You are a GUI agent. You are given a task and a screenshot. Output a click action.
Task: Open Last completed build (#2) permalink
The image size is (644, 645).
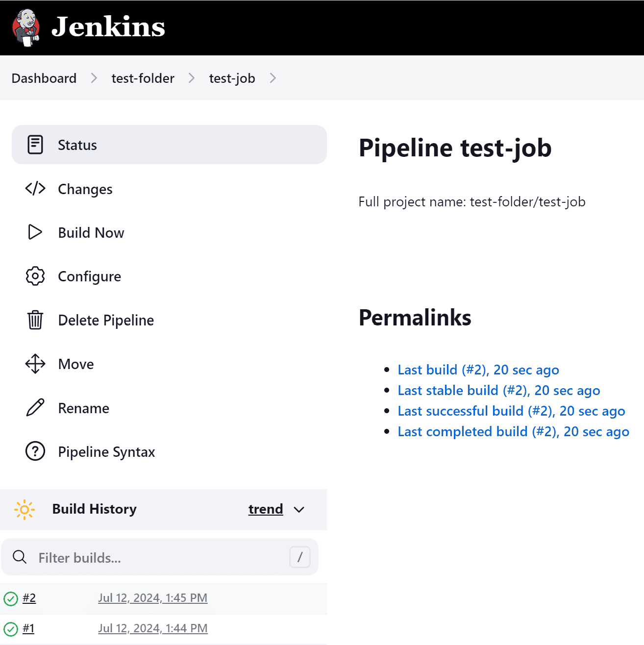tap(513, 431)
